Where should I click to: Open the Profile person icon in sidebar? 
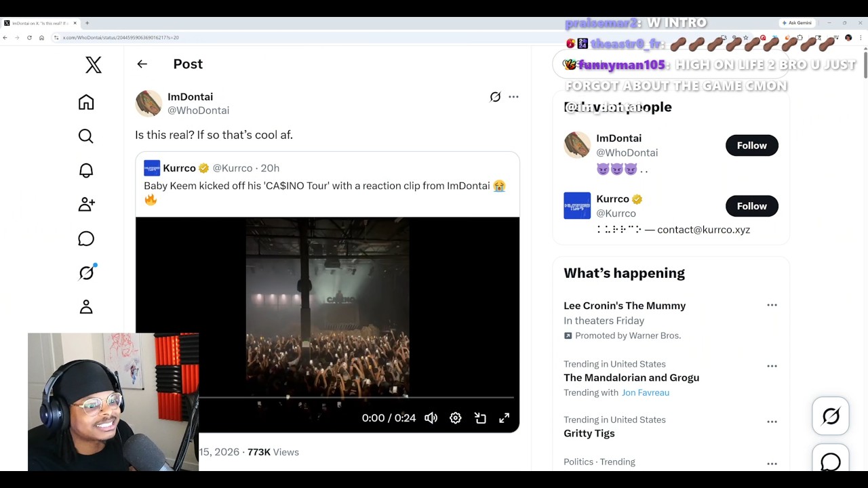[x=86, y=307]
